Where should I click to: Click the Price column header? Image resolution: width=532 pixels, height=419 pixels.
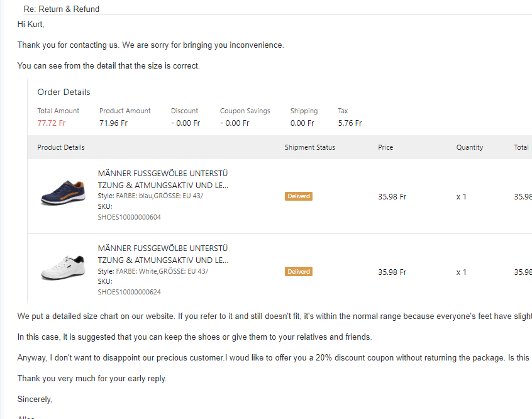[385, 147]
